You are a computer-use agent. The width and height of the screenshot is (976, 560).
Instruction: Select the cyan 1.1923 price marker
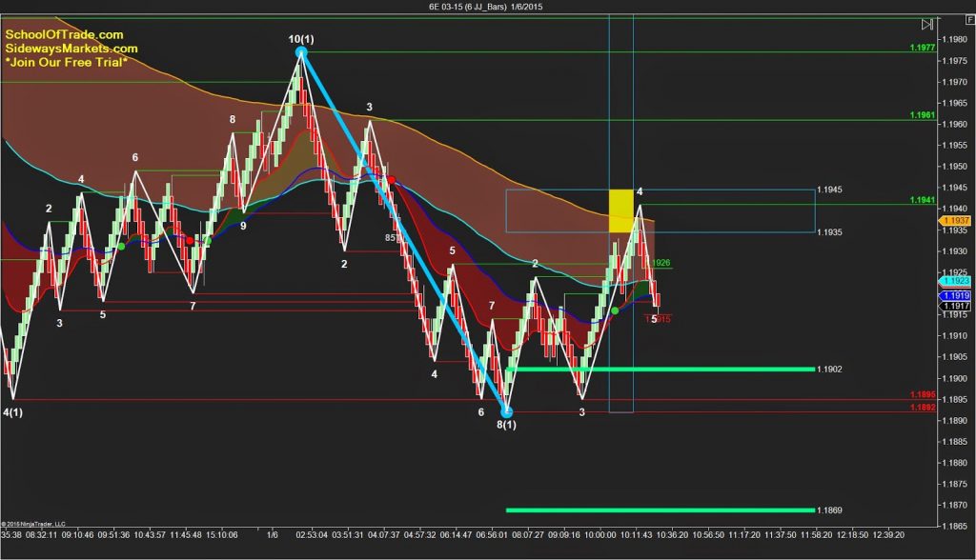955,281
